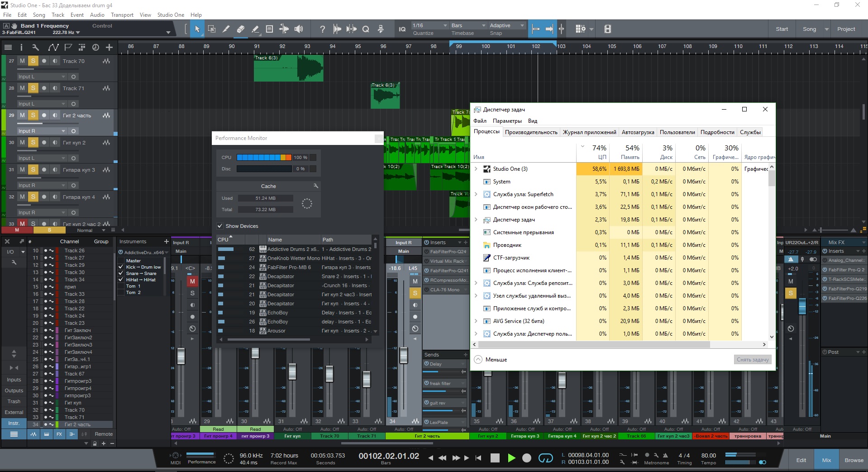Image resolution: width=868 pixels, height=472 pixels.
Task: Open the track inspector info icon
Action: (x=21, y=47)
